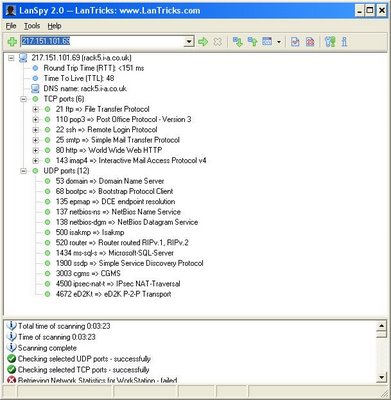This screenshot has height=400, width=391.
Task: Select 110 pop3 Post Office Protocol row
Action: pos(123,119)
